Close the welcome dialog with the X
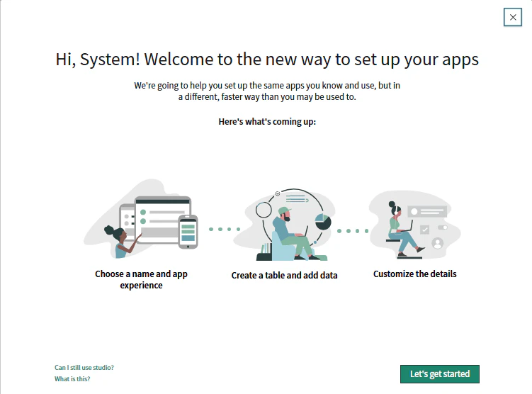Image resolution: width=532 pixels, height=394 pixels. (x=513, y=17)
